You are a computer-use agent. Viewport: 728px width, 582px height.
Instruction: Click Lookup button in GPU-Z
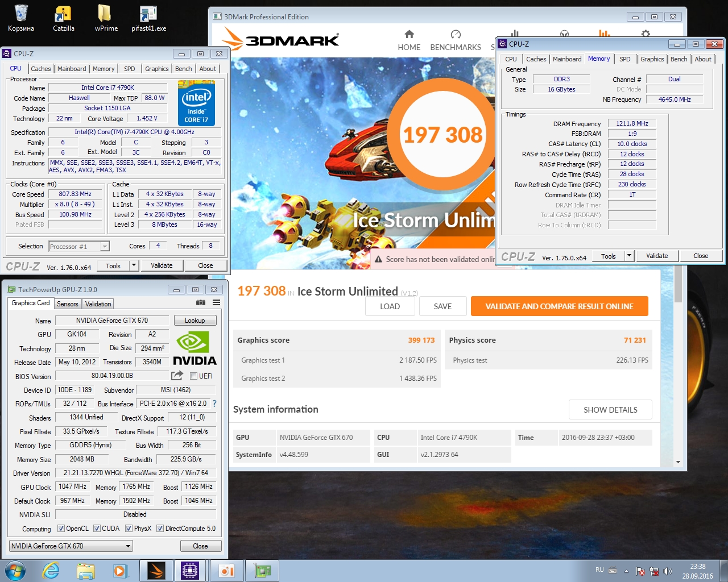195,321
